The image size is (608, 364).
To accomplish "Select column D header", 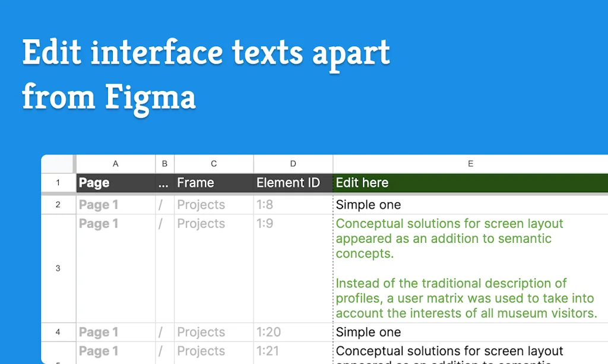I will [x=293, y=164].
